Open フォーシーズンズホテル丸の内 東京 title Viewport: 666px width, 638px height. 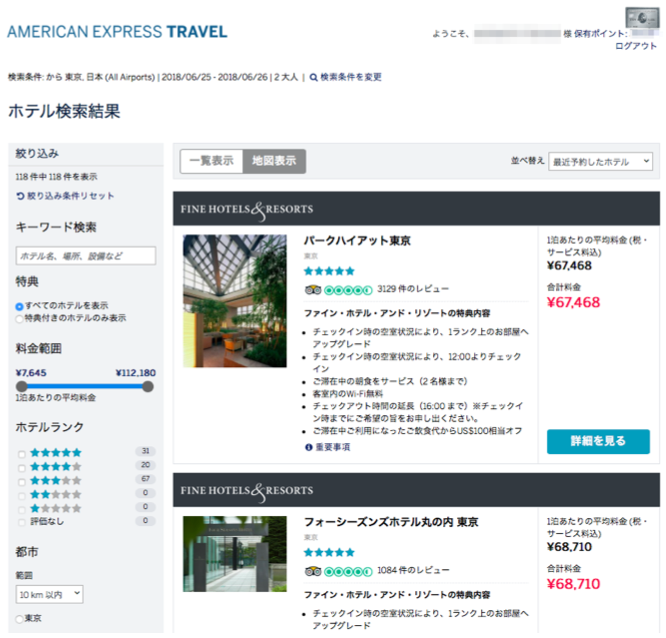click(x=391, y=522)
